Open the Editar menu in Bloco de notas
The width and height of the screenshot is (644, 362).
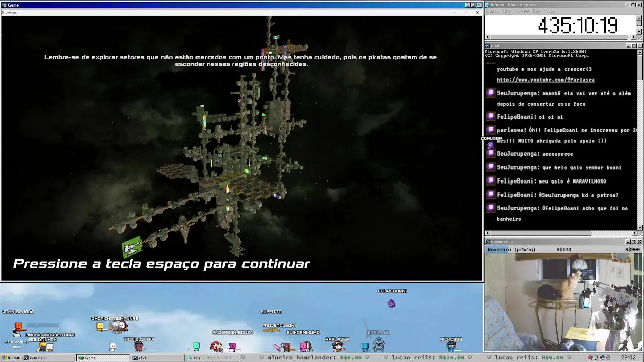pyautogui.click(x=507, y=11)
